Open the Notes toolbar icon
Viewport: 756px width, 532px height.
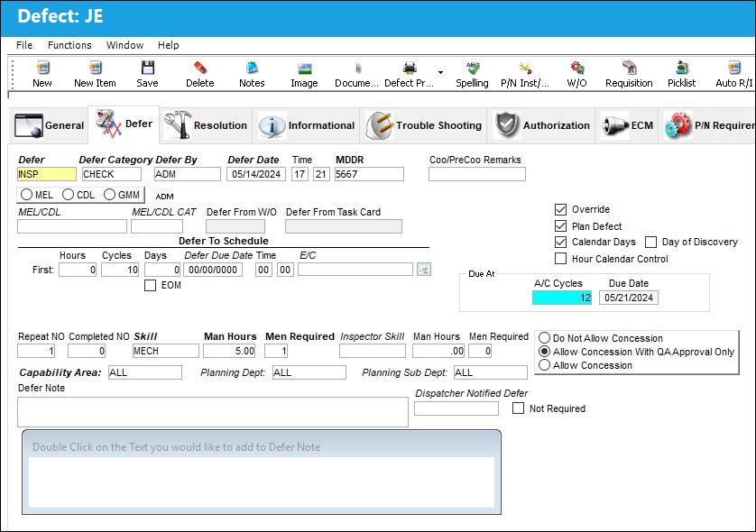[x=253, y=68]
